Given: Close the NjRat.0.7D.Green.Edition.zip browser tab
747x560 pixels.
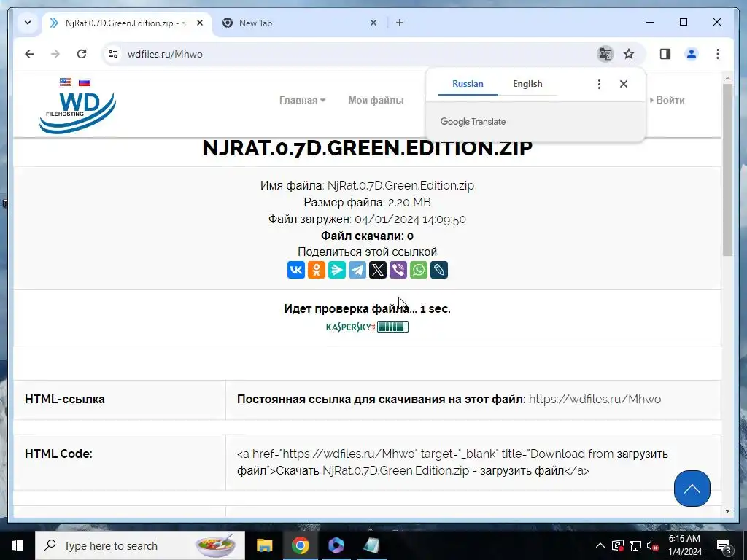Looking at the screenshot, I should point(200,23).
